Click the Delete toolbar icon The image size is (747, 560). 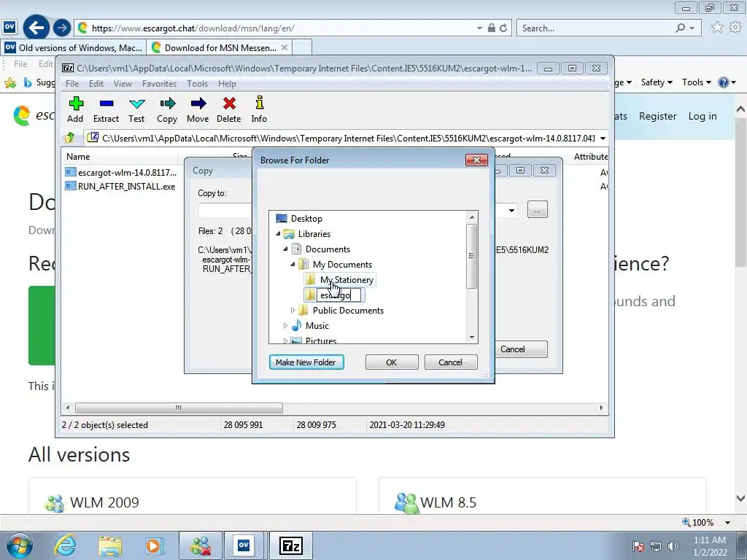pyautogui.click(x=228, y=109)
